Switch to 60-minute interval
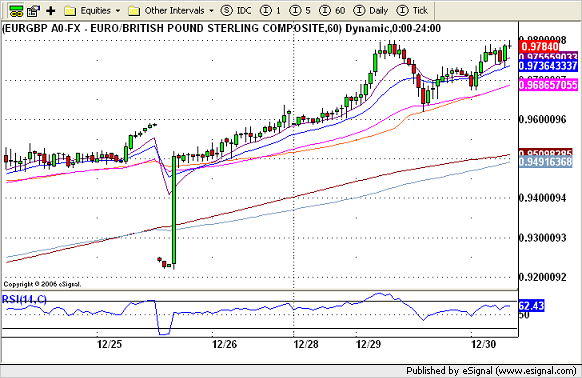The height and width of the screenshot is (378, 582). (x=332, y=11)
